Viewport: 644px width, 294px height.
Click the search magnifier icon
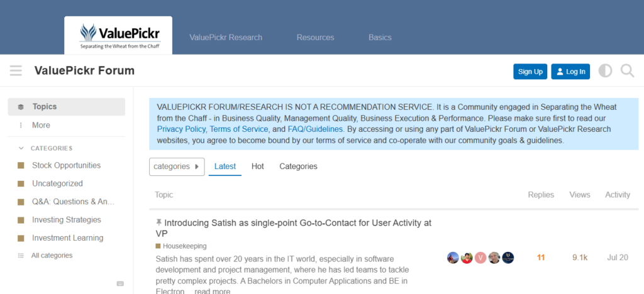pos(627,71)
